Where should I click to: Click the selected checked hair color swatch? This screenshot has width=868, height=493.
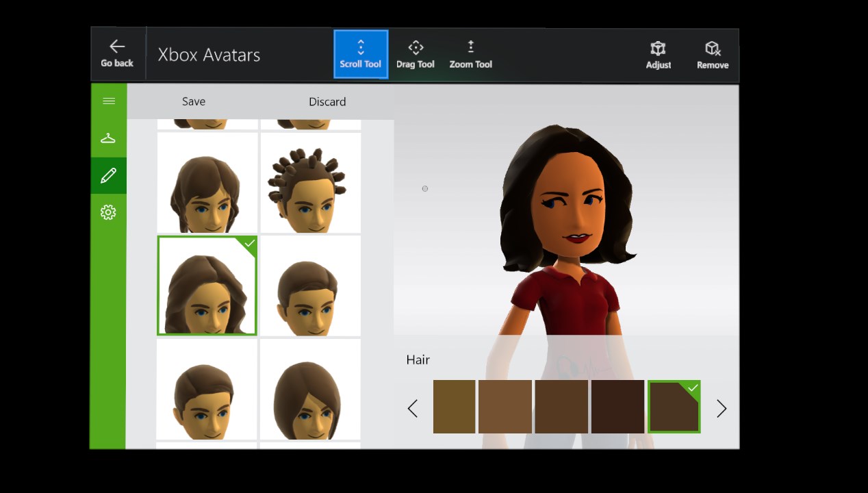tap(674, 407)
